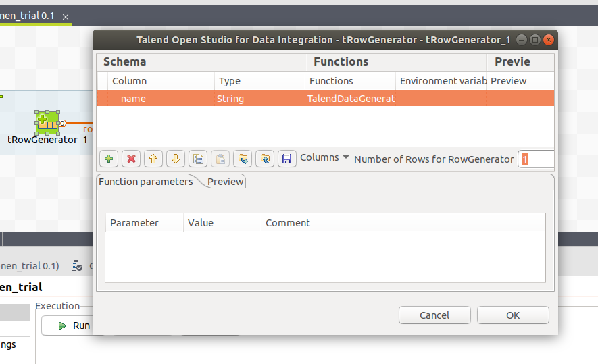598x364 pixels.
Task: Open Functions cell dropdown for name column
Action: pyautogui.click(x=351, y=99)
